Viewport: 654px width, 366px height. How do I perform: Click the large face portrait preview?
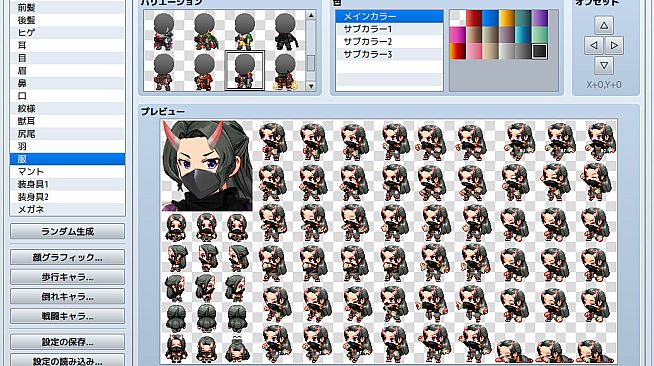207,165
